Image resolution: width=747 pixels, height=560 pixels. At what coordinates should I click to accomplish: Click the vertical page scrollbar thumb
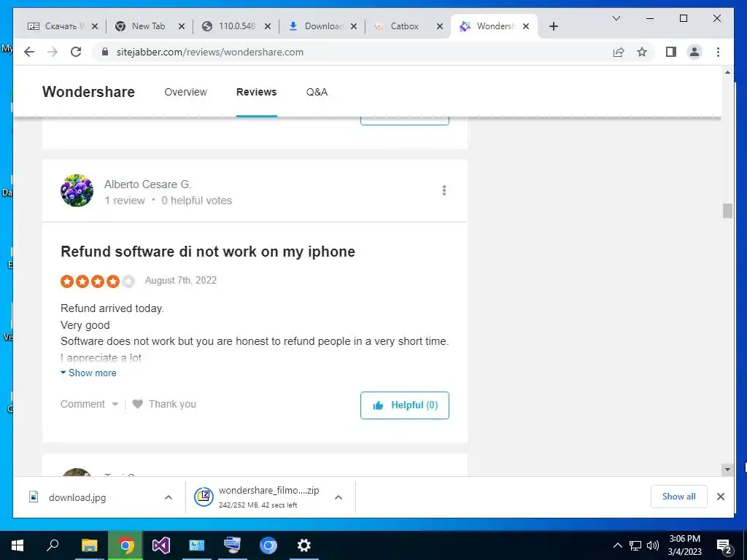coord(727,211)
